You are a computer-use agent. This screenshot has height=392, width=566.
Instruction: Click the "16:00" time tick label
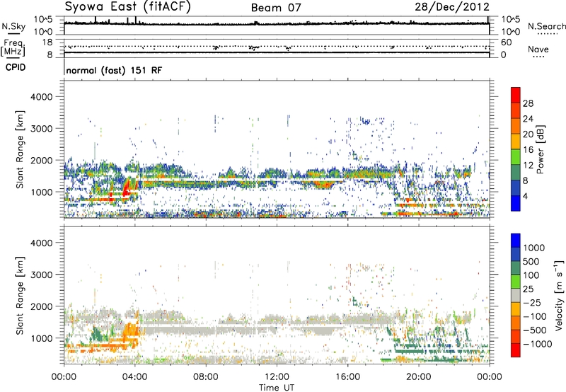pyautogui.click(x=347, y=377)
